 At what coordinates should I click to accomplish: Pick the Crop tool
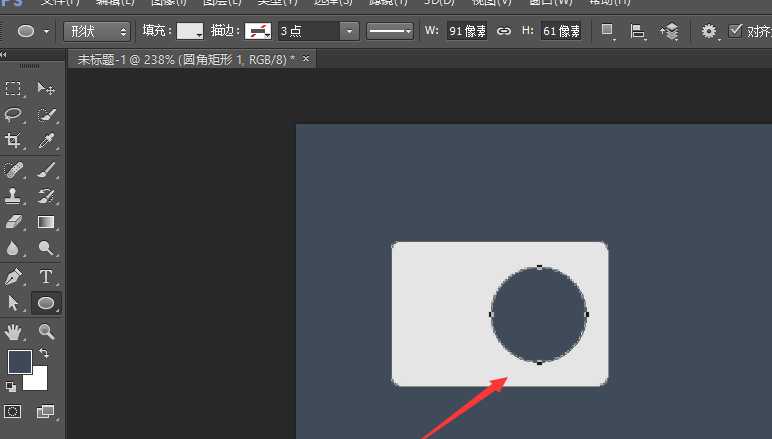(x=14, y=141)
